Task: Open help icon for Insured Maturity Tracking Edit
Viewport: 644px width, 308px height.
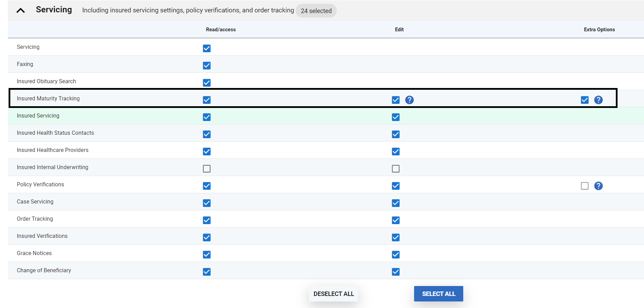Action: coord(409,100)
